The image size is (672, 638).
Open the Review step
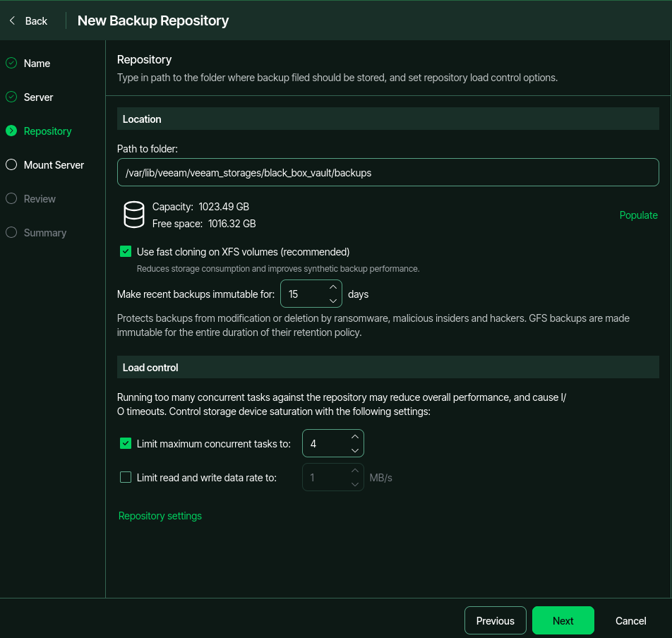pos(40,199)
